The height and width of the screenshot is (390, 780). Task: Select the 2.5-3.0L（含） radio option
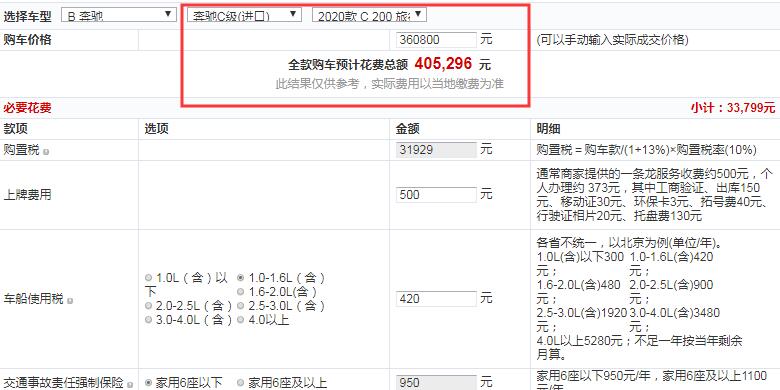pos(241,305)
